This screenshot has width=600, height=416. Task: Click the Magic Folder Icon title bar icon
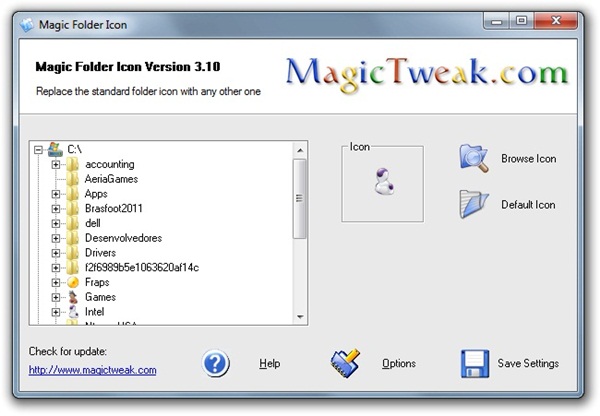click(x=27, y=24)
